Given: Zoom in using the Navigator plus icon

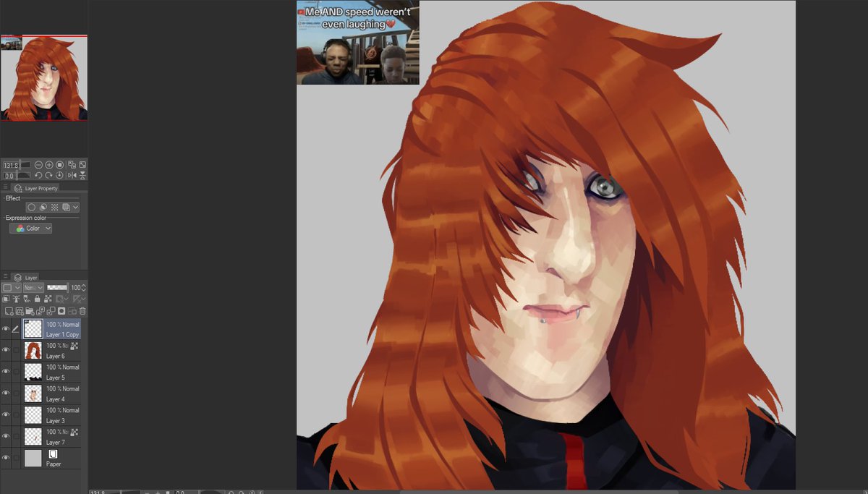Looking at the screenshot, I should point(49,165).
